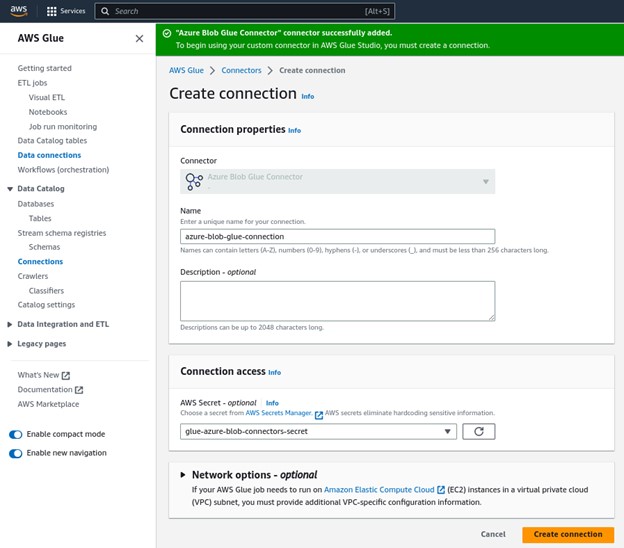624x548 pixels.
Task: Open Stream schema registries
Action: 62,233
